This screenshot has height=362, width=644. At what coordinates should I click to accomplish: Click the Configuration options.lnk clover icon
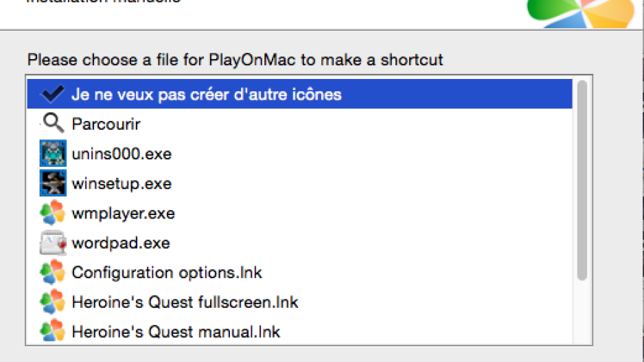coord(53,273)
